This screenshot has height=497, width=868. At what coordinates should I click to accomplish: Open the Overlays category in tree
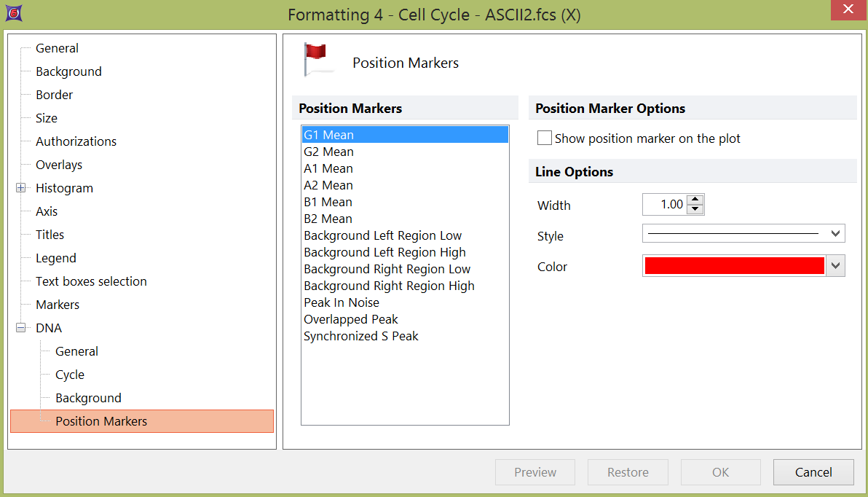[59, 165]
